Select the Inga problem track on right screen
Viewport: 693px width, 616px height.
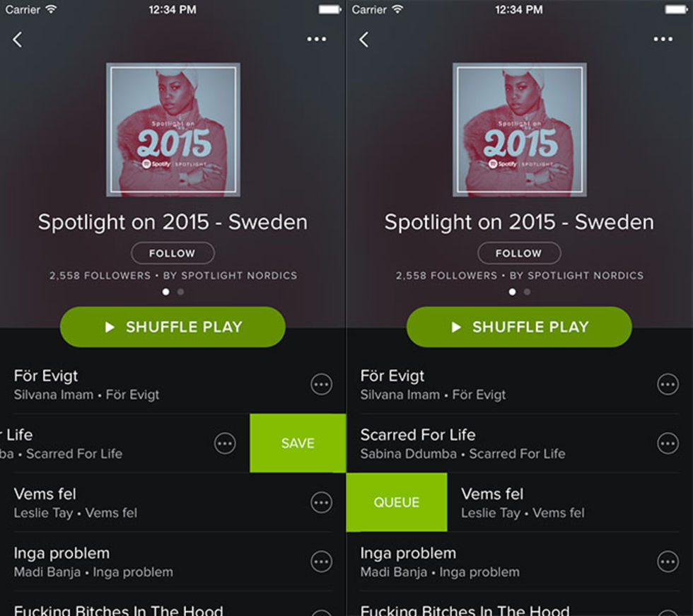click(488, 562)
